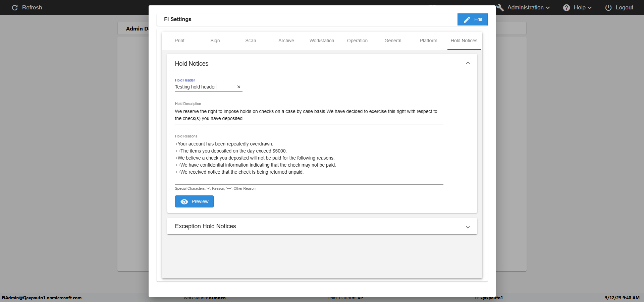Click the pencil icon on Edit button
The width and height of the screenshot is (644, 302).
click(467, 20)
